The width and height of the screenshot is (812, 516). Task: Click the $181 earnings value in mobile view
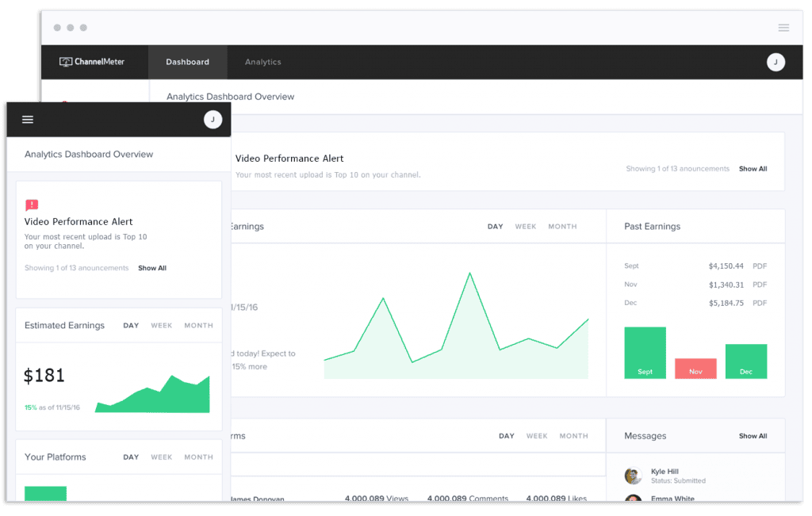44,375
